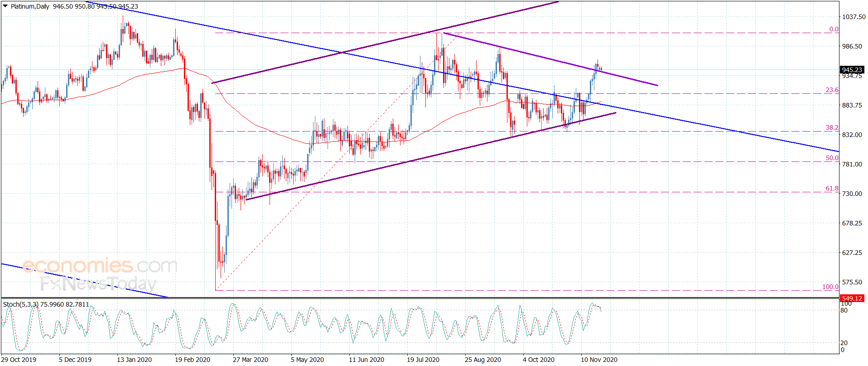This screenshot has width=868, height=366.
Task: Click the 100.0 Fibonacci level label
Action: (830, 287)
